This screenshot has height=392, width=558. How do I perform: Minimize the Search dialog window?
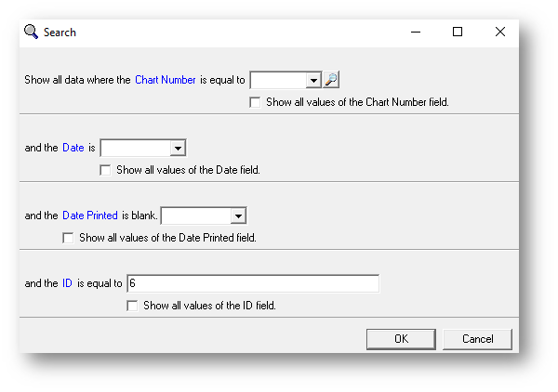tap(415, 32)
